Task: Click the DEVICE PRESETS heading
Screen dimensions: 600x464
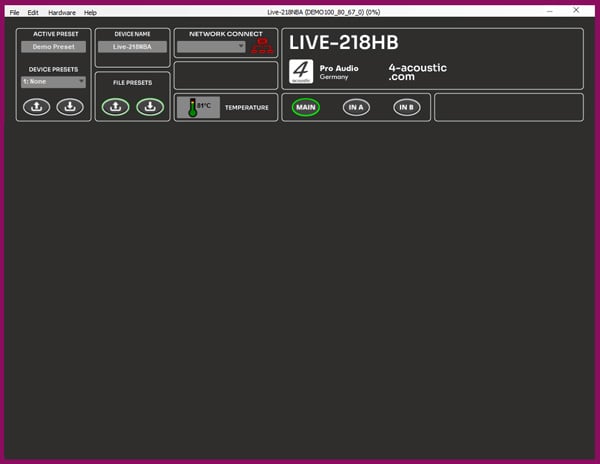Action: (x=54, y=69)
